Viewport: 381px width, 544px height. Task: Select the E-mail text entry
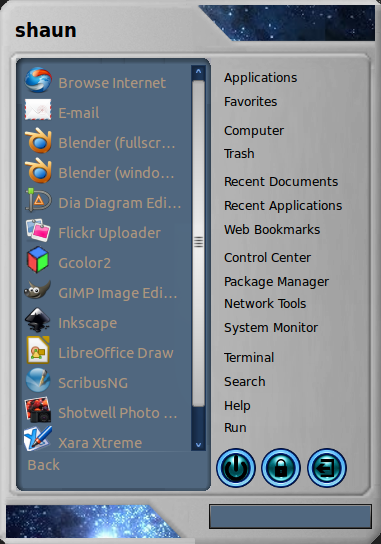(79, 113)
